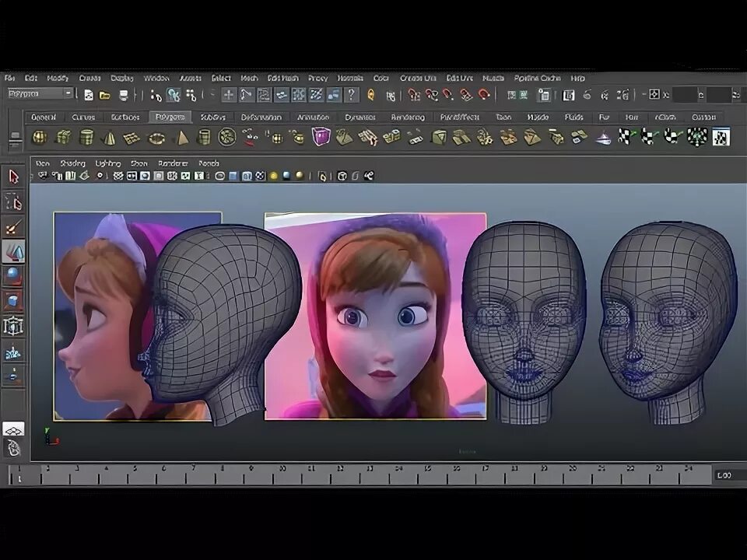
Task: Toggle wireframe display in panel toolbar
Action: (x=219, y=177)
